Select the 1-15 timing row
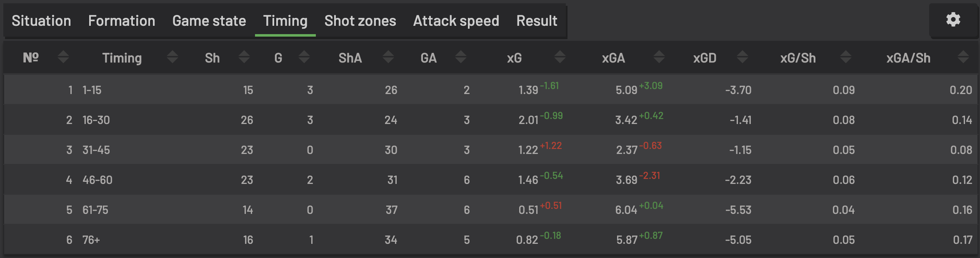Screen dimensions: 980x258 (x=491, y=90)
